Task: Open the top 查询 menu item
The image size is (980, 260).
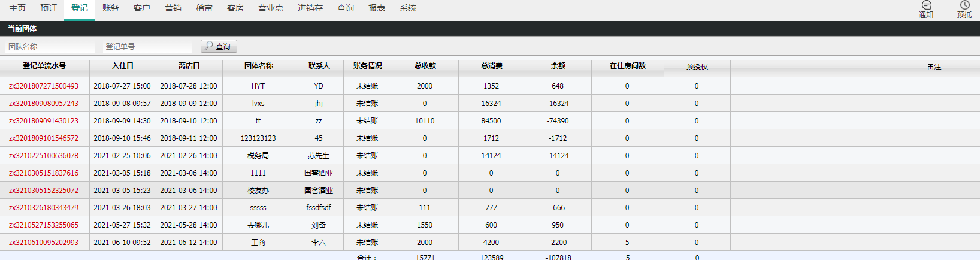Action: [346, 8]
